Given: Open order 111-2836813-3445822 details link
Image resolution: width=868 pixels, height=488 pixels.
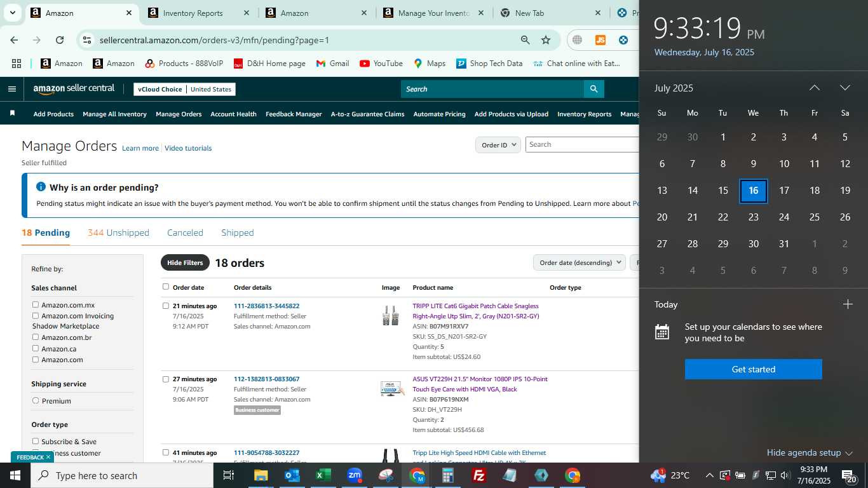Looking at the screenshot, I should pos(266,306).
